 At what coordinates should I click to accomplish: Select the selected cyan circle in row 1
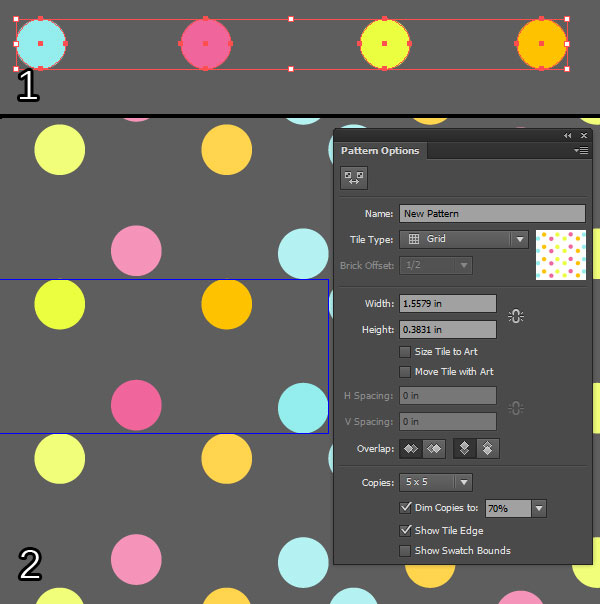click(41, 44)
